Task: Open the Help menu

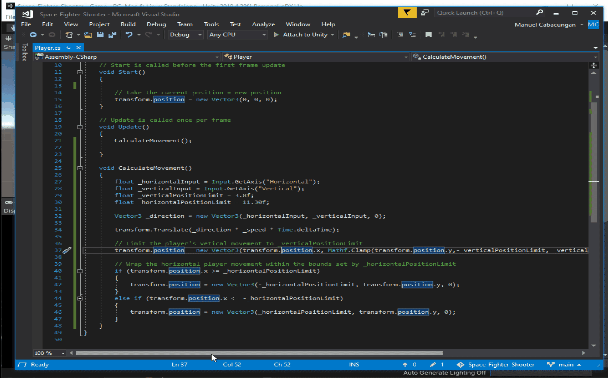Action: (x=328, y=24)
